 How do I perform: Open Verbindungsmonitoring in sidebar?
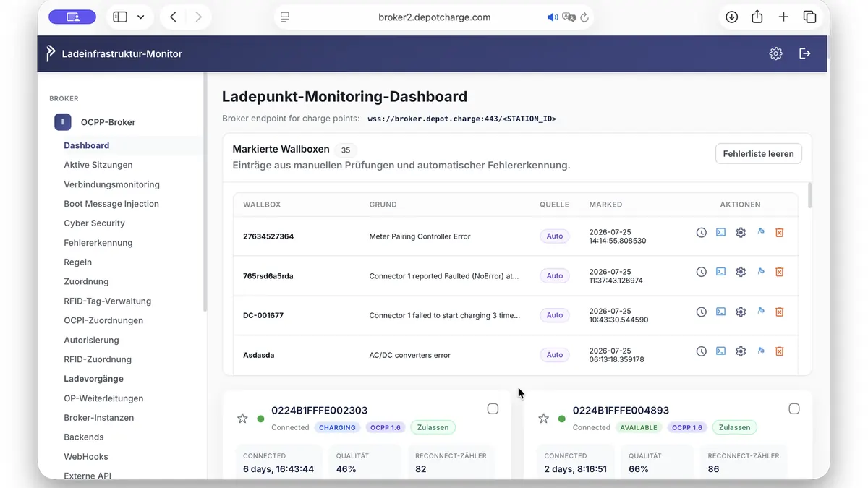[111, 184]
